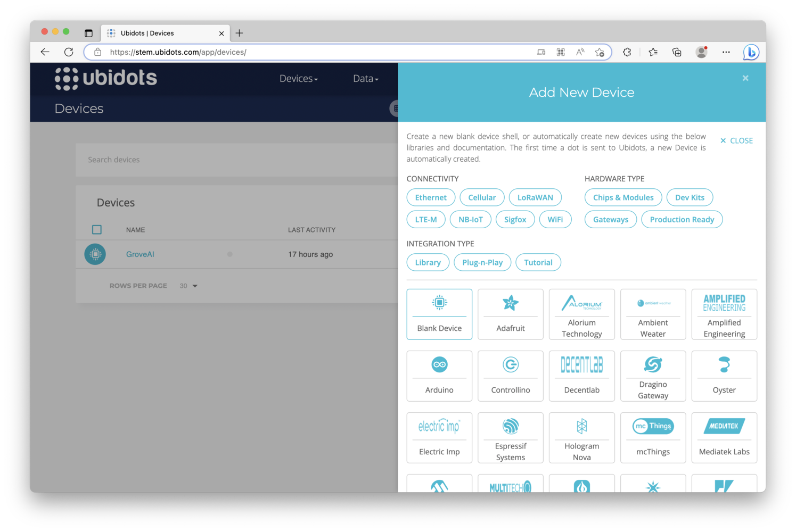The width and height of the screenshot is (796, 532).
Task: Choose the Hologram Nova card
Action: (582, 437)
